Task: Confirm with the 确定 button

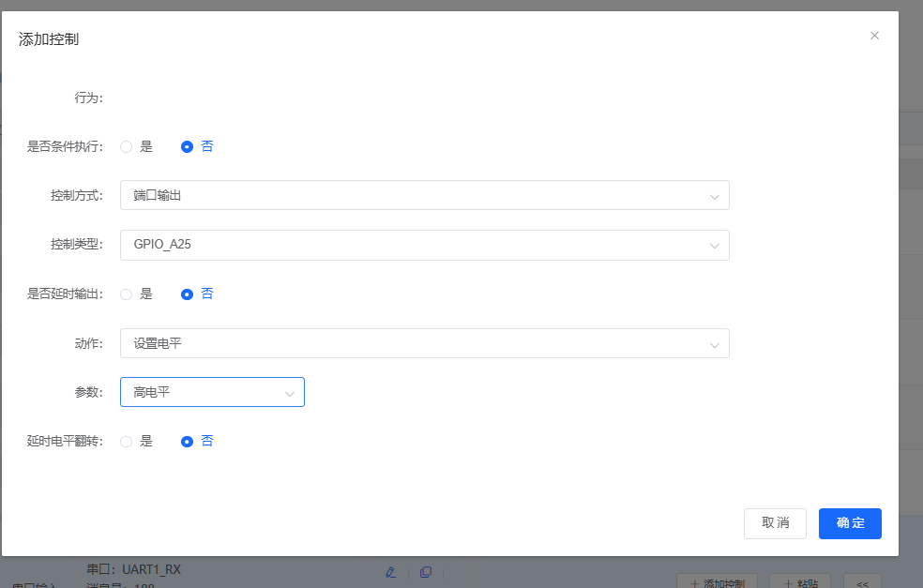Action: [850, 523]
